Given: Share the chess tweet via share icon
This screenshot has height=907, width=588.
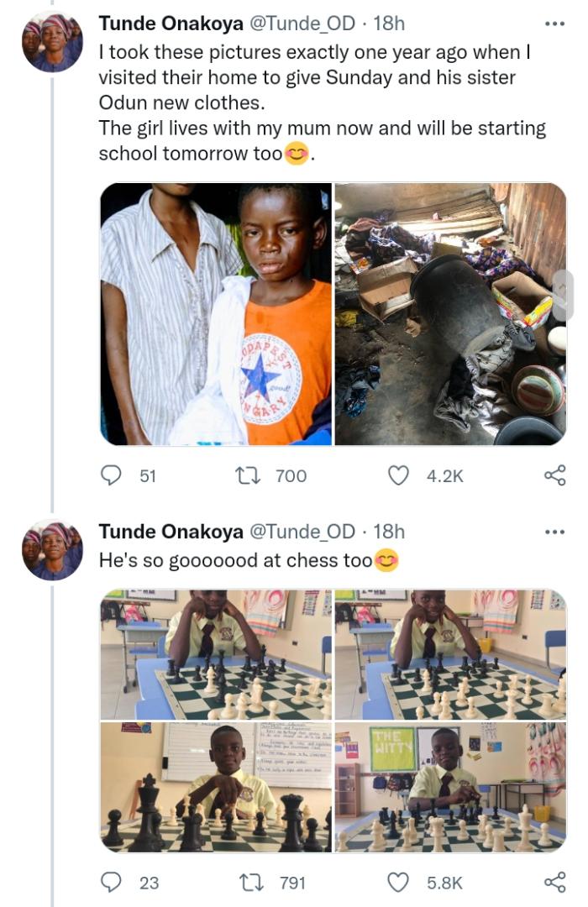Looking at the screenshot, I should coord(555,882).
